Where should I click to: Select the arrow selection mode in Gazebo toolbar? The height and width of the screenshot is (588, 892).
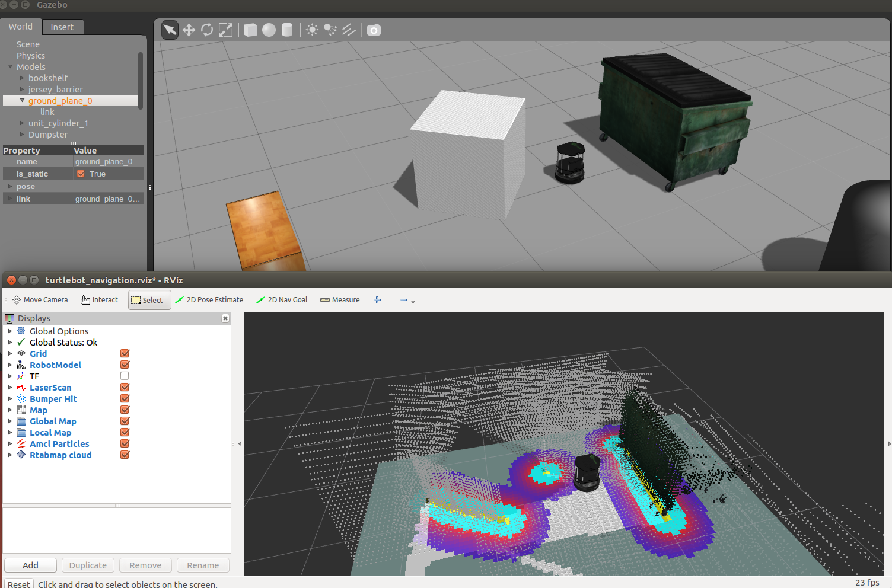170,30
